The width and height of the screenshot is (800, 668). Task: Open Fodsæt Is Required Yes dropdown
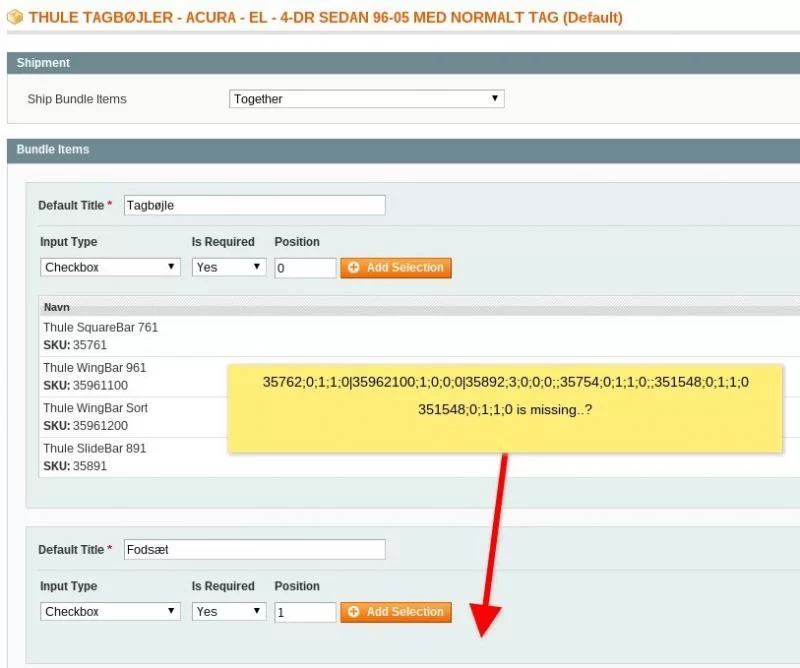(229, 611)
